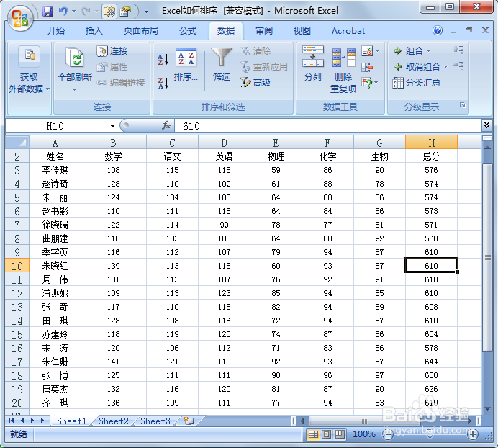This screenshot has width=498, height=448.
Task: Click the consolidate data icon
Action: click(x=367, y=67)
